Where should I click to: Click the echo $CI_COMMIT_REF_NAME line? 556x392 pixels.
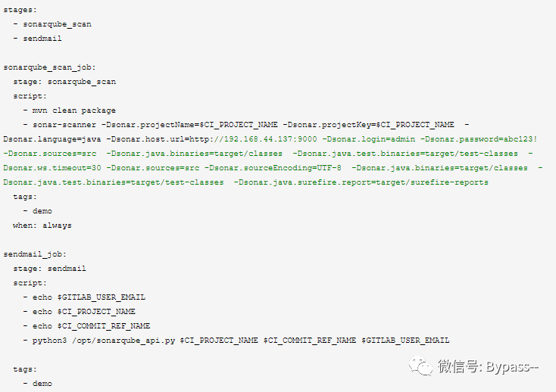point(87,326)
